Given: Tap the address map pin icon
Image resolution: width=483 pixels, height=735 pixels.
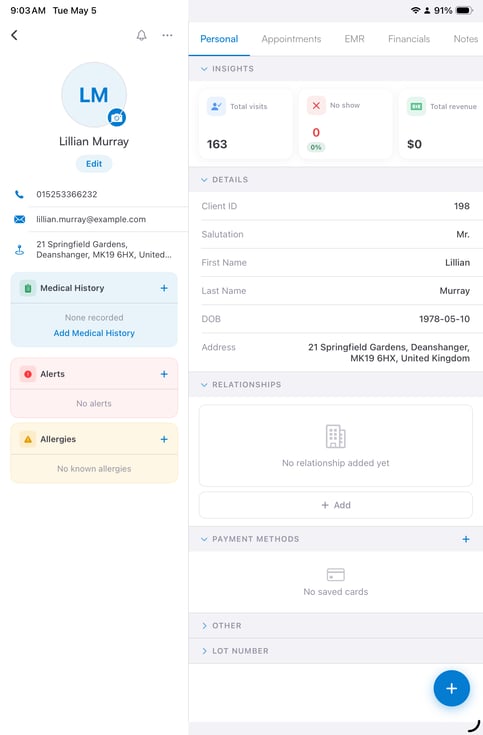Looking at the screenshot, I should pyautogui.click(x=19, y=250).
